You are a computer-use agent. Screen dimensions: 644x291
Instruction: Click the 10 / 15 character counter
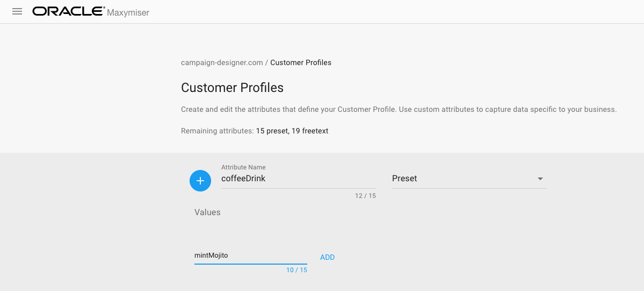[296, 270]
